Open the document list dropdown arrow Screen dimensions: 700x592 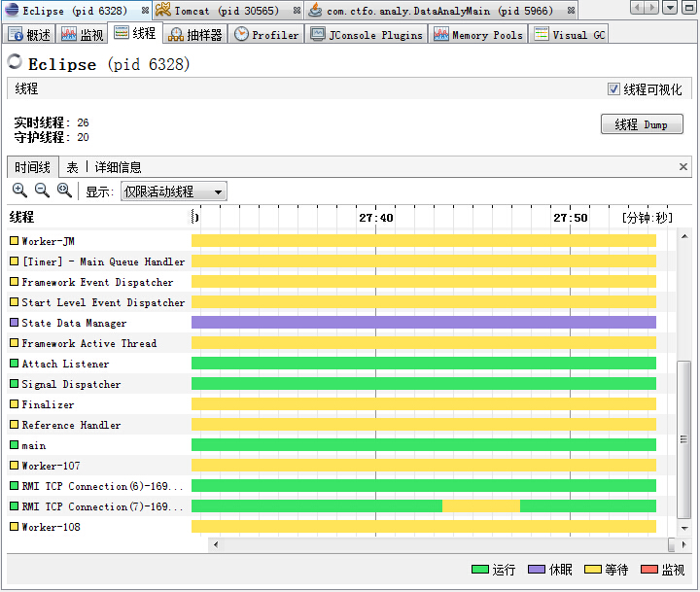670,7
